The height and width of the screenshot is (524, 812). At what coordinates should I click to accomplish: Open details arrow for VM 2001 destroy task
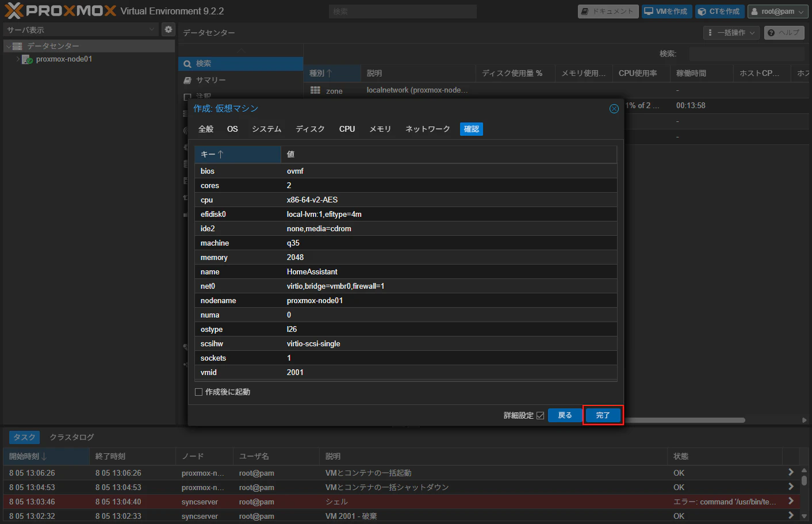click(791, 515)
